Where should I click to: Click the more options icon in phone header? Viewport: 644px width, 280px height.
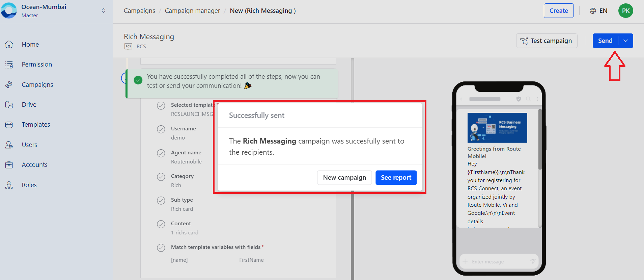click(537, 99)
